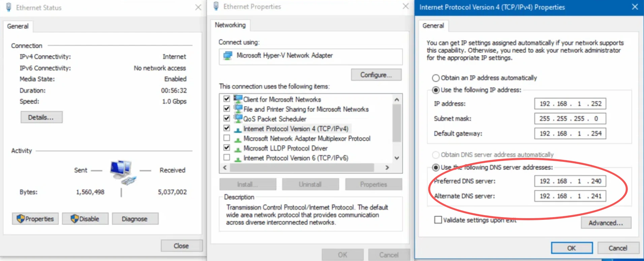
Task: Cancel the IPv4 Properties dialog
Action: click(618, 248)
